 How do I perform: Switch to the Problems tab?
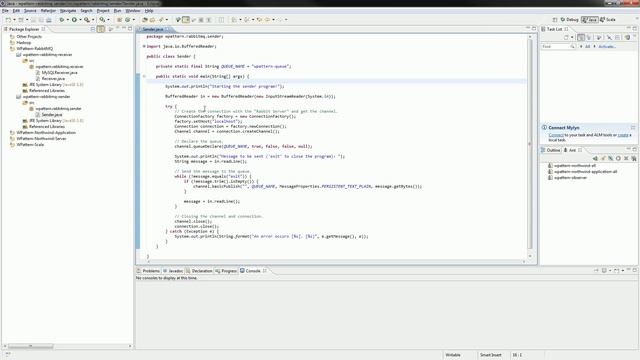coord(148,271)
